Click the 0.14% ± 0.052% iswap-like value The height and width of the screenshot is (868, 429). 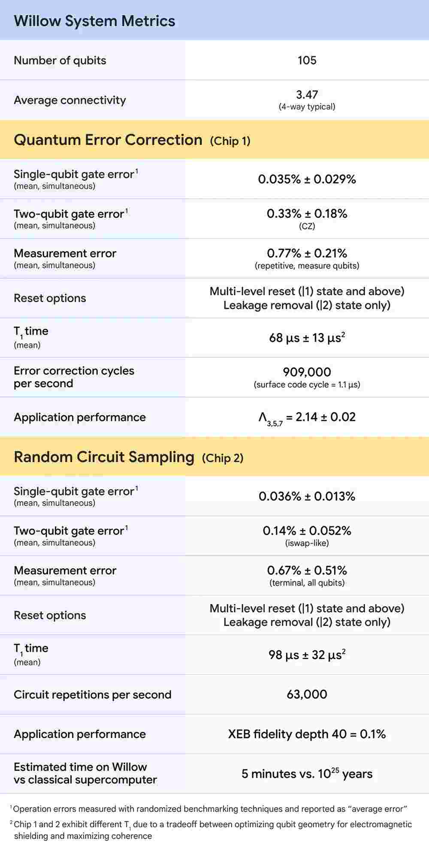pyautogui.click(x=307, y=531)
